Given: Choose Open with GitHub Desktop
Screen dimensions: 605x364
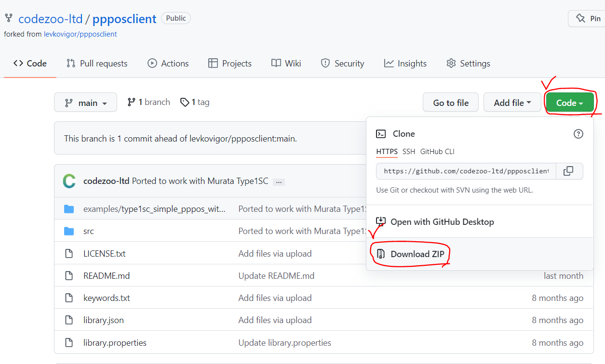Looking at the screenshot, I should pyautogui.click(x=480, y=222).
